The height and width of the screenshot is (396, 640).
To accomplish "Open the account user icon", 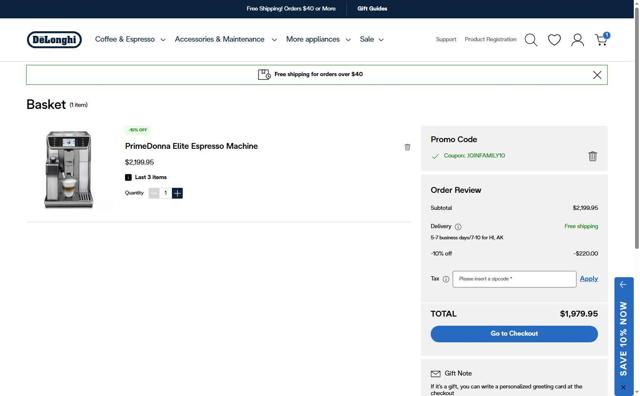I will 577,40.
